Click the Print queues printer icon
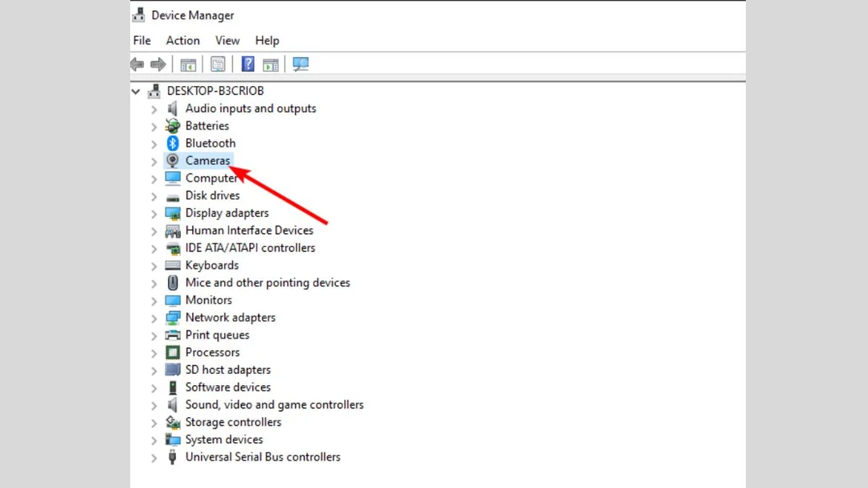This screenshot has width=868, height=488. [x=173, y=335]
